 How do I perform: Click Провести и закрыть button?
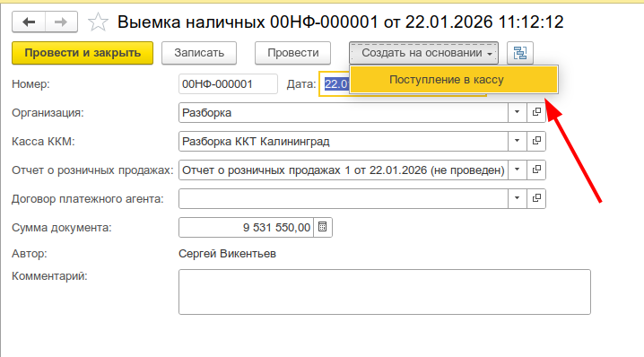tap(83, 53)
